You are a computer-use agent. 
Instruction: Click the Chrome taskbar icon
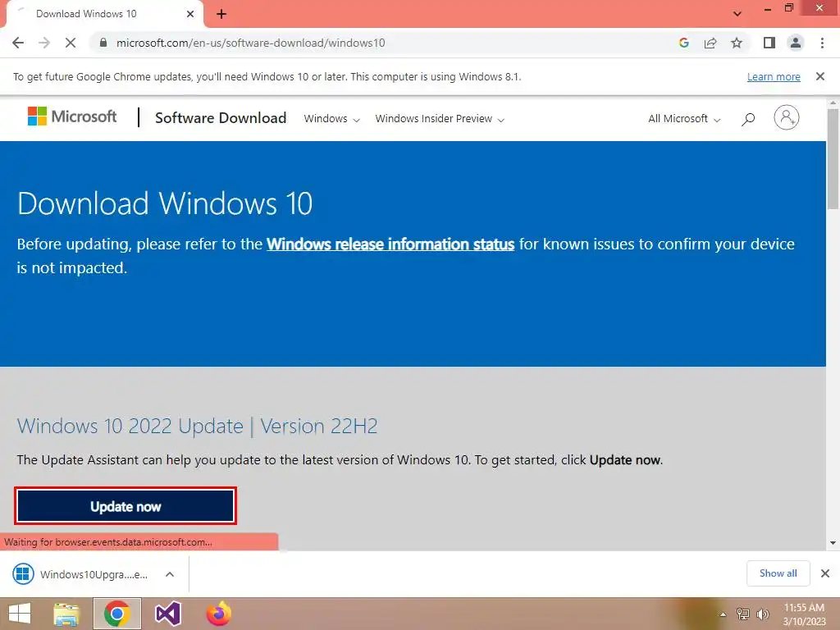[117, 614]
